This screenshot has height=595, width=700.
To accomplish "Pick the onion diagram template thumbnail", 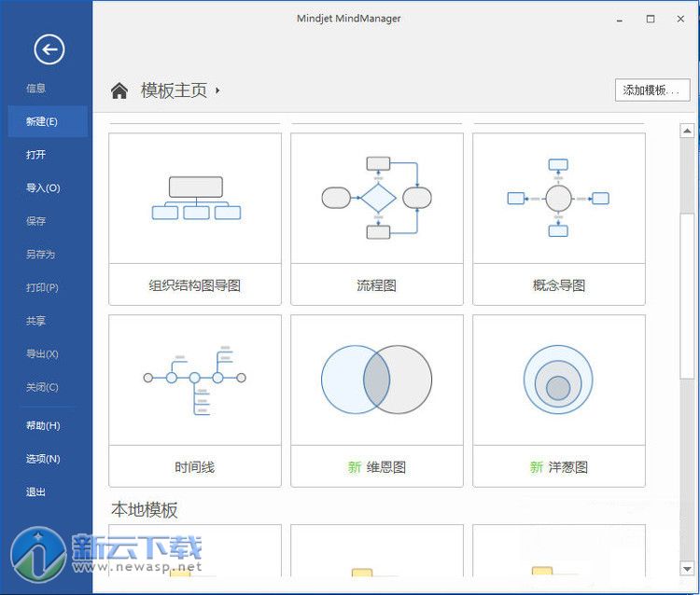I will click(x=559, y=380).
